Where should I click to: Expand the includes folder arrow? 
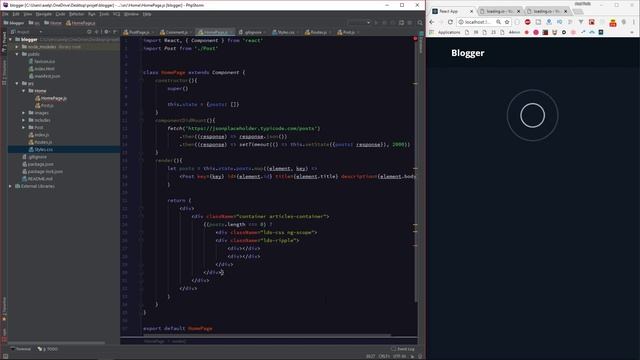(24, 120)
